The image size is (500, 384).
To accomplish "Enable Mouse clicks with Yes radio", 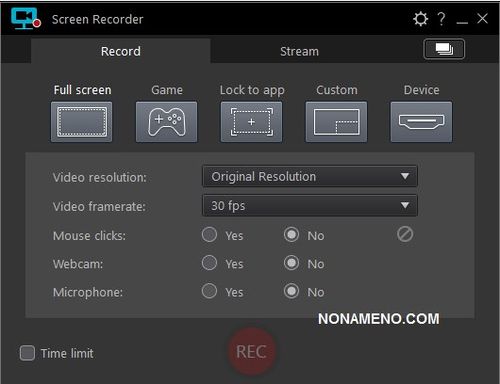I will tap(209, 235).
